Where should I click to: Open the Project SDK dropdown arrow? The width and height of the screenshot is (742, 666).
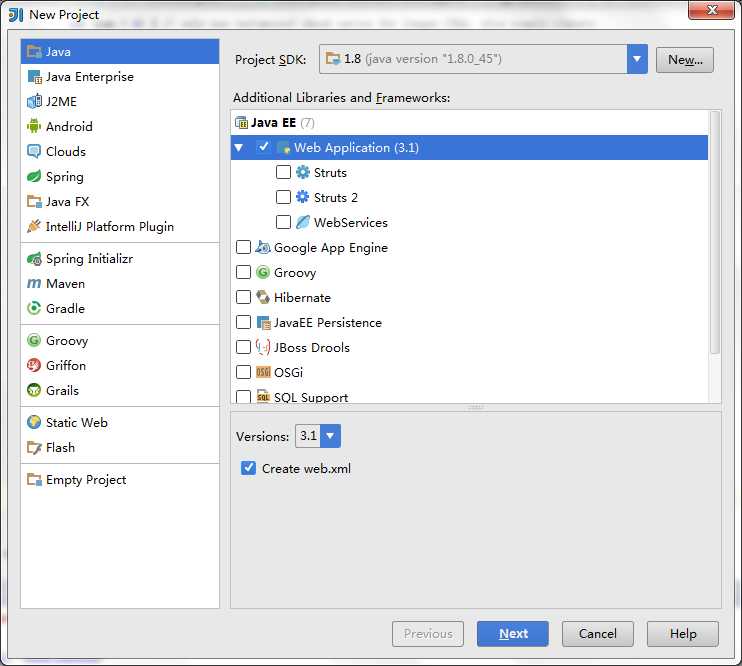point(637,59)
